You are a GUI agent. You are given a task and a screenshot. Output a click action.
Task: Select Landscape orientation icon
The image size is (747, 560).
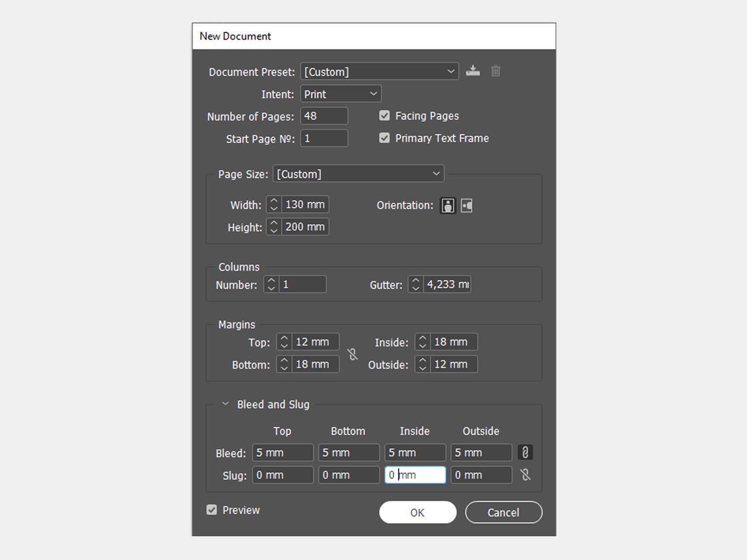click(466, 206)
